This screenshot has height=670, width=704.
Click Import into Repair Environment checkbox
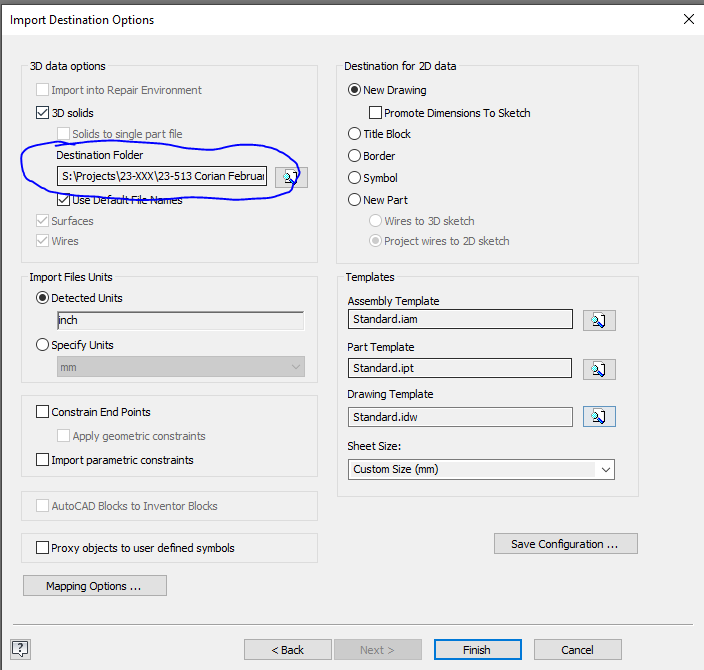point(42,90)
